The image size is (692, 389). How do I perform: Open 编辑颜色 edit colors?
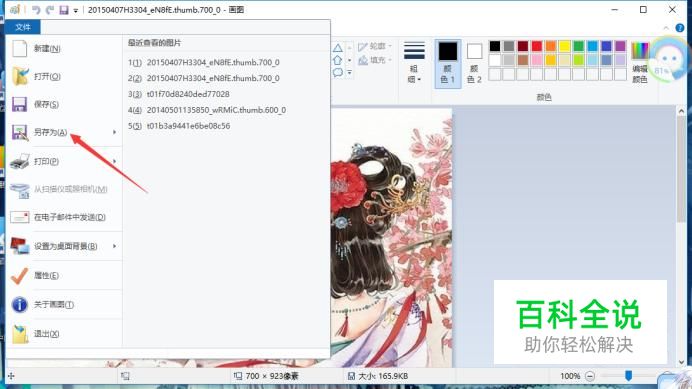click(x=639, y=63)
